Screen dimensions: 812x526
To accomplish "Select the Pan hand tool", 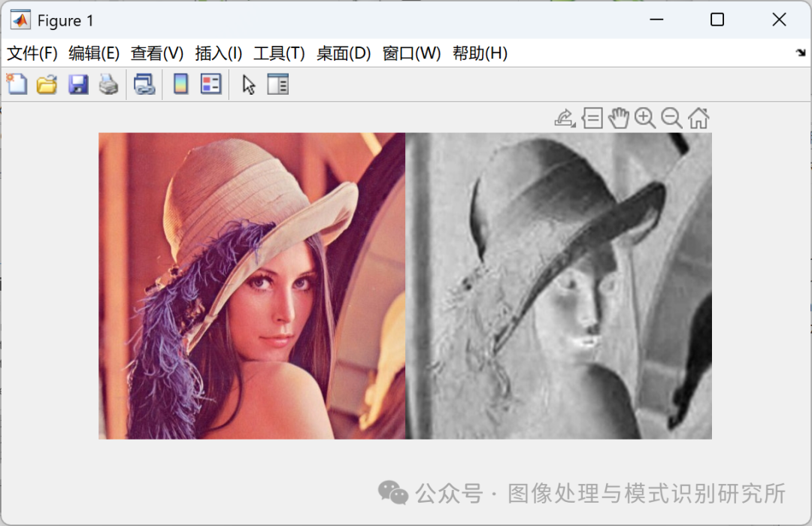I will tap(619, 118).
